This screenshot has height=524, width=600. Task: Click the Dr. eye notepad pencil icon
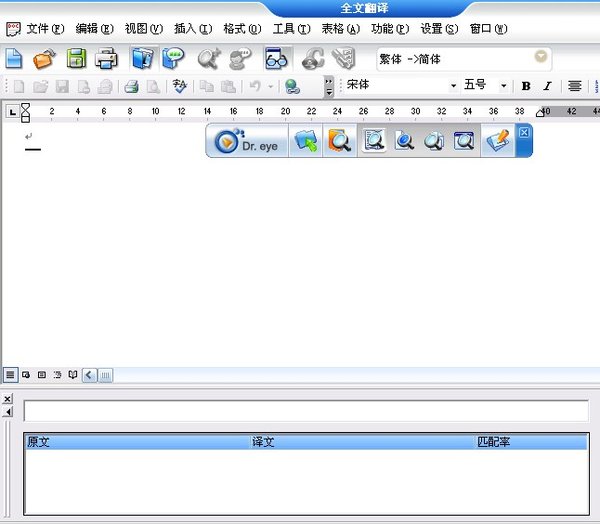(x=496, y=142)
